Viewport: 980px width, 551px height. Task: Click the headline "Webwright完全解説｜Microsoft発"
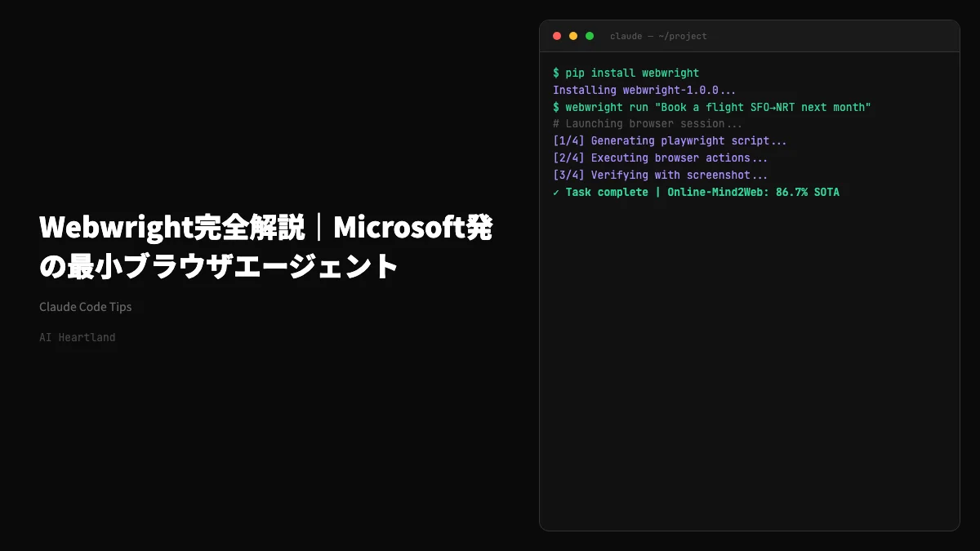pos(266,229)
